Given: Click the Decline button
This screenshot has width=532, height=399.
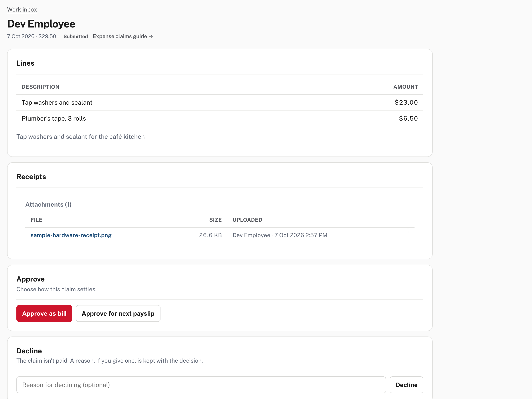Looking at the screenshot, I should [x=407, y=385].
